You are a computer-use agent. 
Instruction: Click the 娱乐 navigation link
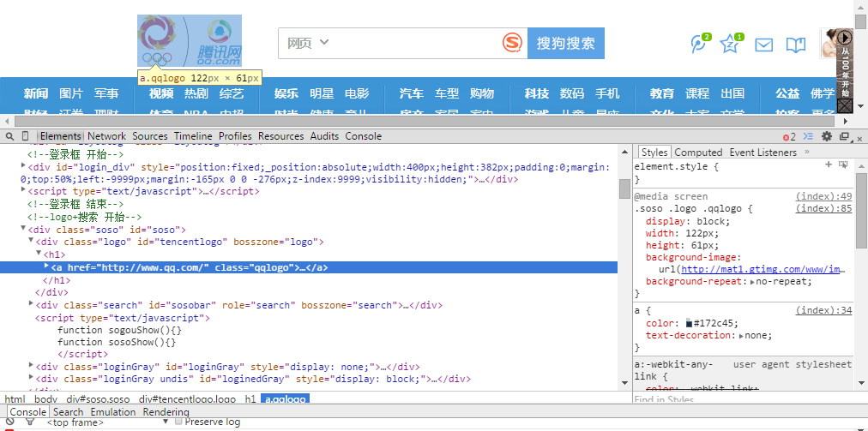(x=286, y=93)
